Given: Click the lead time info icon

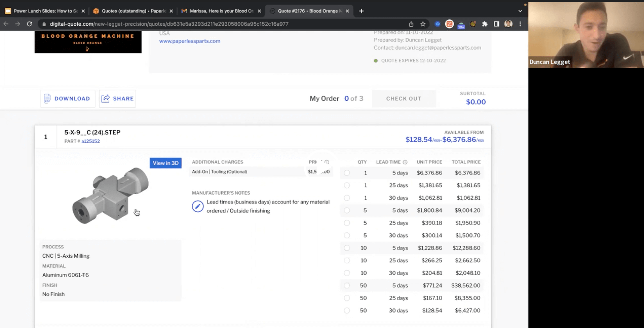Looking at the screenshot, I should point(405,162).
